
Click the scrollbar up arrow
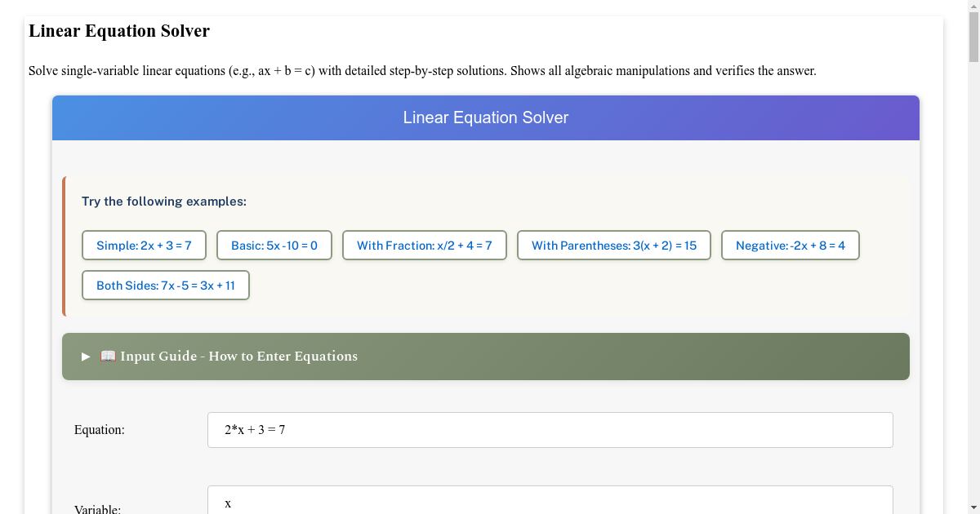coord(973,7)
